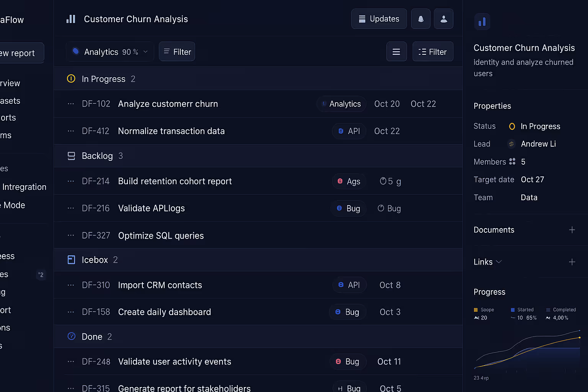Collapse the Backlog group header

97,156
